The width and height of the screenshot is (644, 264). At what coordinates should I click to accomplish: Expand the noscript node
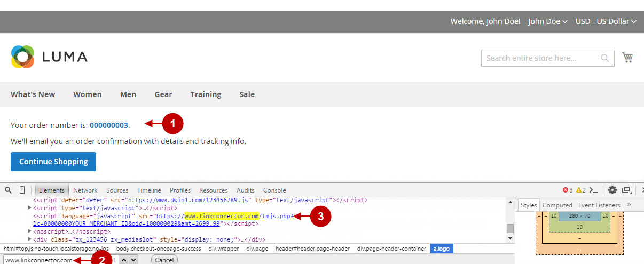[x=30, y=231]
